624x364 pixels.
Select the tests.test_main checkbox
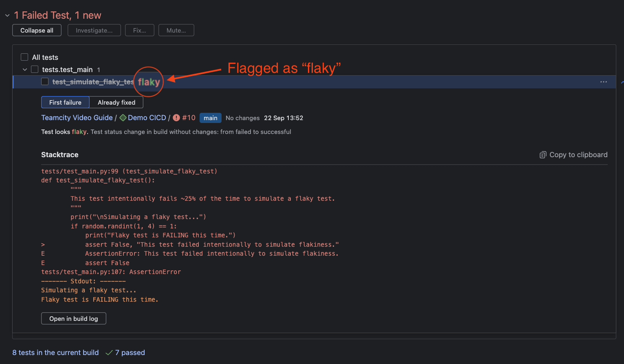[35, 69]
